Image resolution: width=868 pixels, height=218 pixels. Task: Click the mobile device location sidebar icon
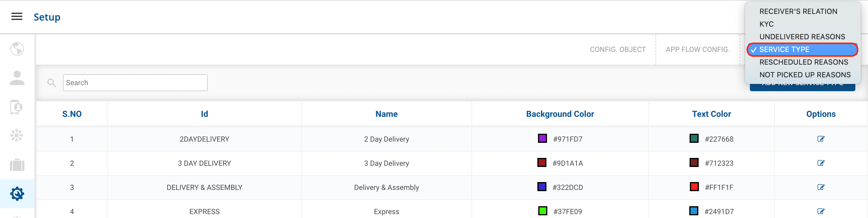click(17, 107)
